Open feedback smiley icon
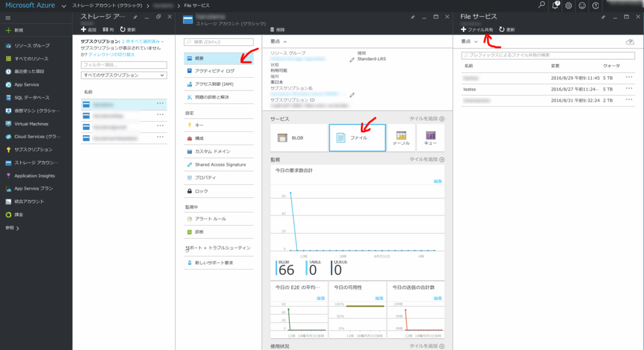 582,6
